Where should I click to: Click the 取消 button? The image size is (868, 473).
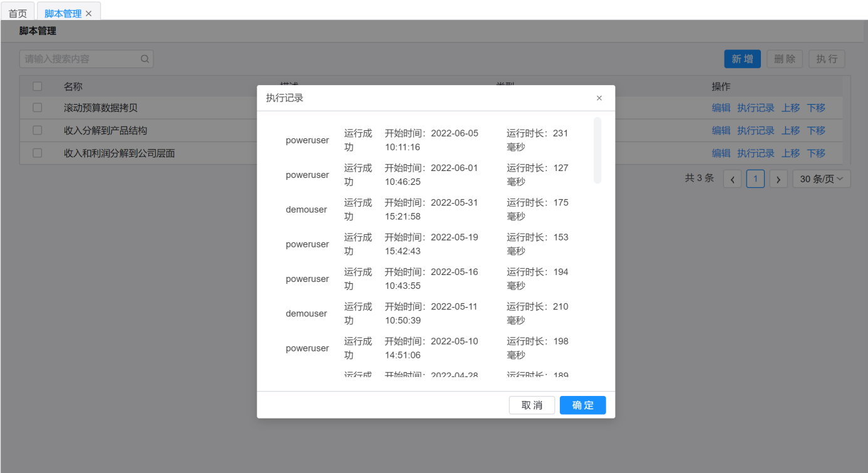click(532, 405)
